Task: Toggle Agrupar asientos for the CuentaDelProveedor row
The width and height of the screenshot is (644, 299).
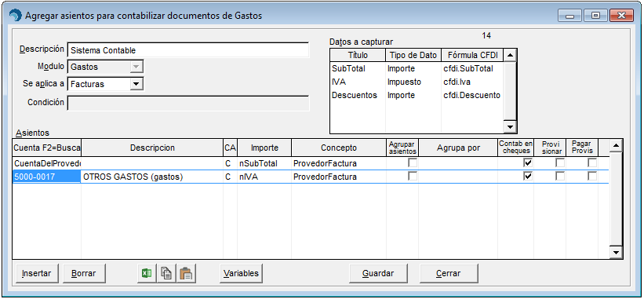Action: [412, 163]
